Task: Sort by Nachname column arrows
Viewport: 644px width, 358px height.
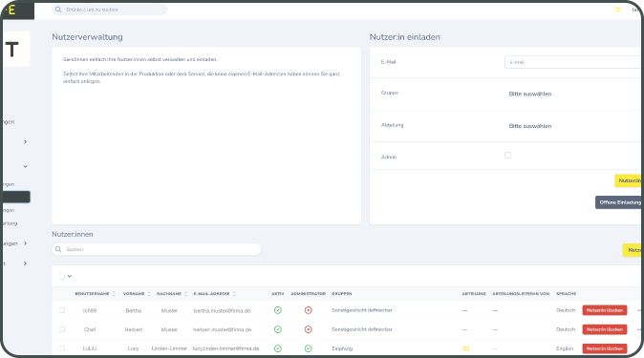Action: (x=185, y=294)
